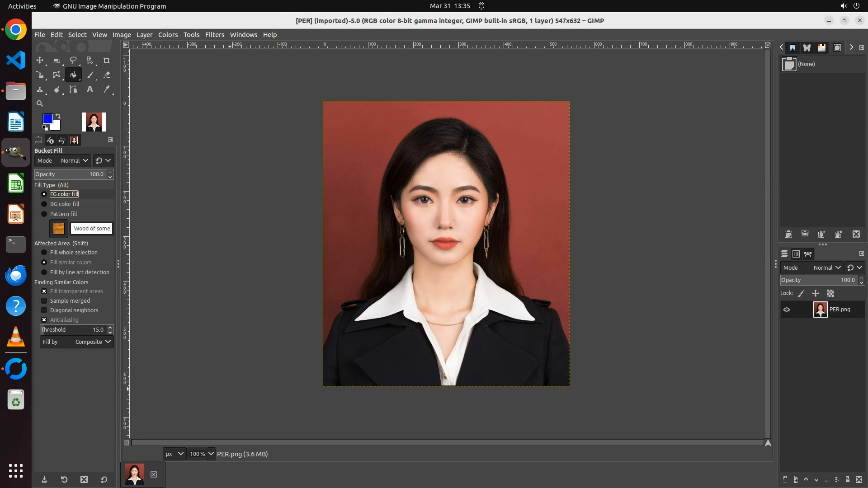868x488 pixels.
Task: Click the Wood pattern name button
Action: coord(92,229)
